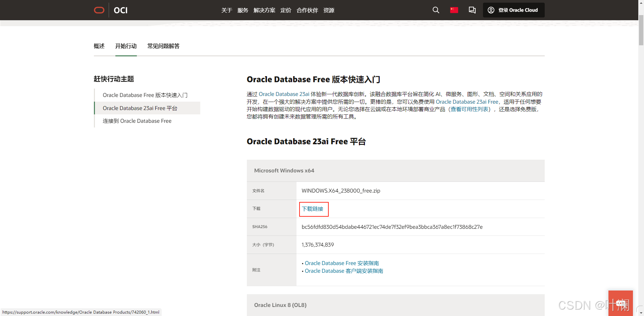Open Oracle Database 客户端安装指南
This screenshot has height=316, width=644.
click(x=344, y=271)
